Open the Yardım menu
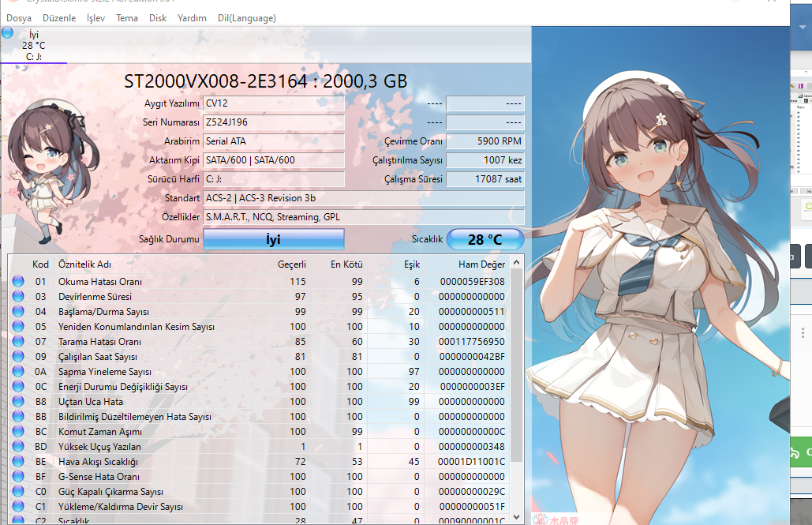812x525 pixels. click(x=192, y=18)
